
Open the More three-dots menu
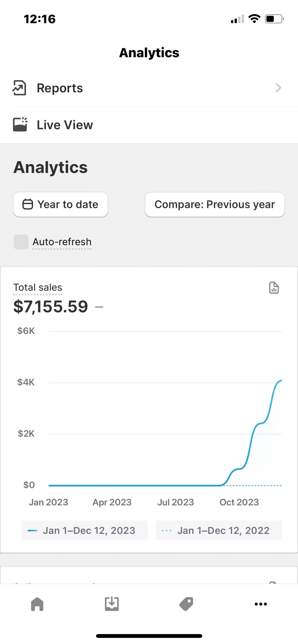click(261, 604)
